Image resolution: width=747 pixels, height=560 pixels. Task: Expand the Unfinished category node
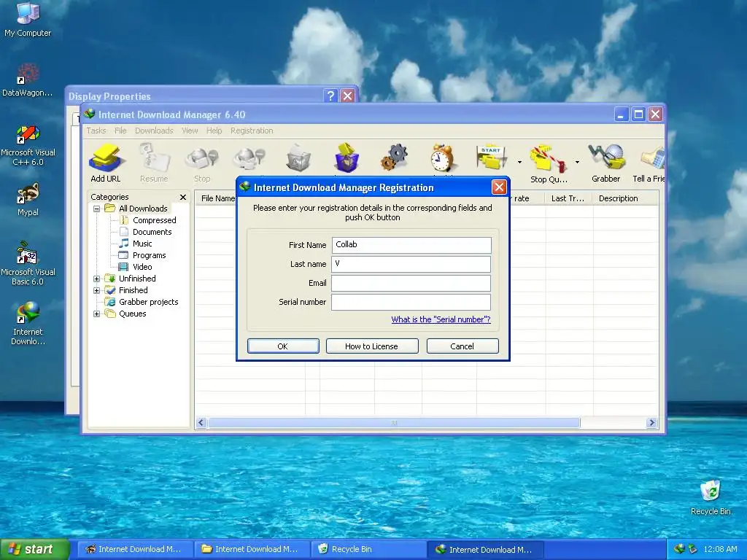point(97,279)
